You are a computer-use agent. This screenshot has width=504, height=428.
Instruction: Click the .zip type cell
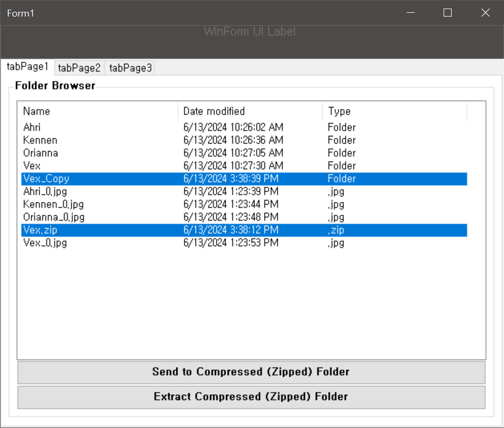click(336, 230)
